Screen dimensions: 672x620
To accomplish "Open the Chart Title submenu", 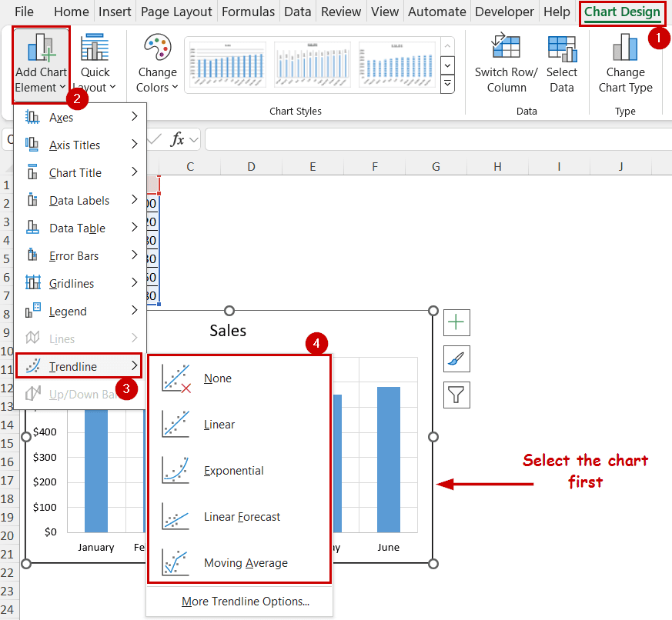I will point(81,172).
